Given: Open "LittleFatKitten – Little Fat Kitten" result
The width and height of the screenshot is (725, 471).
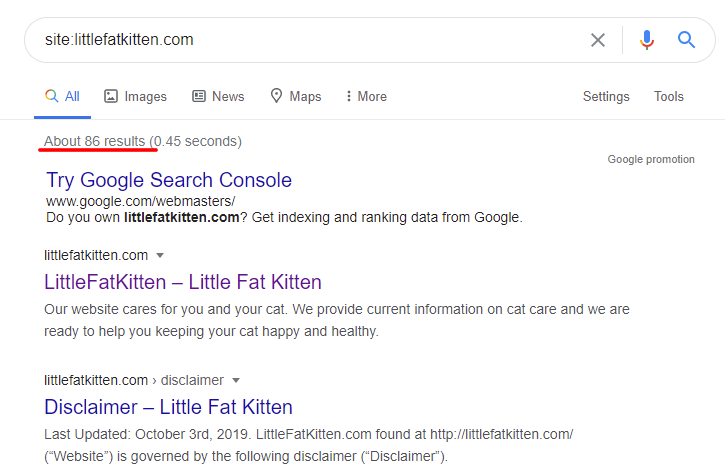Looking at the screenshot, I should [x=183, y=282].
